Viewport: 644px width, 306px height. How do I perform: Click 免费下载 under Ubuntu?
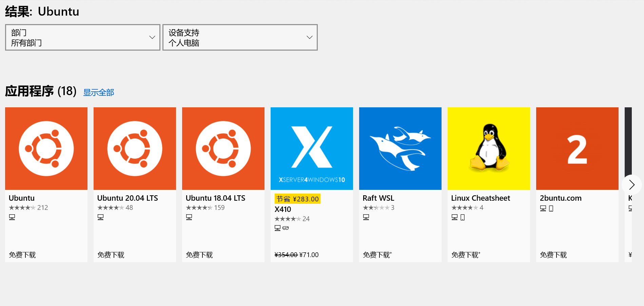click(22, 255)
